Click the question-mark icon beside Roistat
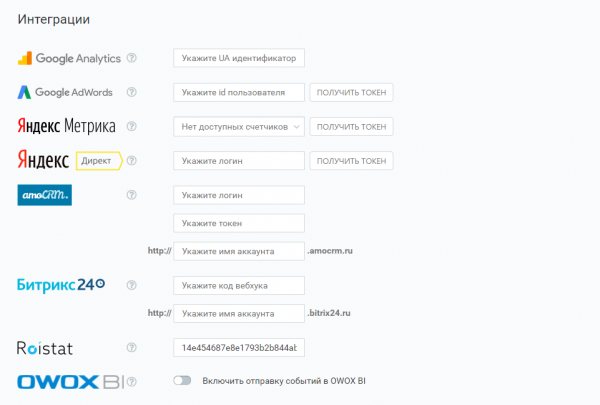 [132, 348]
